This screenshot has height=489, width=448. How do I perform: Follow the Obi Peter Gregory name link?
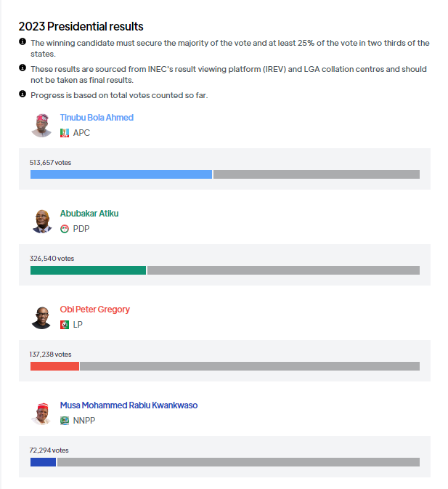95,310
